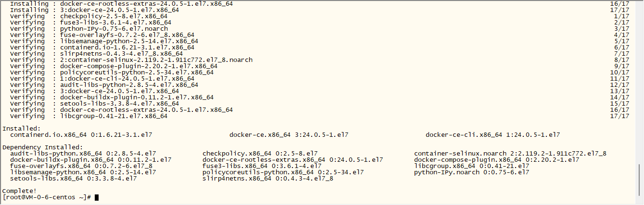Click the 'Installing : 3:docker-ce-24.0.5-1' line
This screenshot has width=644, height=205.
[x=95, y=10]
